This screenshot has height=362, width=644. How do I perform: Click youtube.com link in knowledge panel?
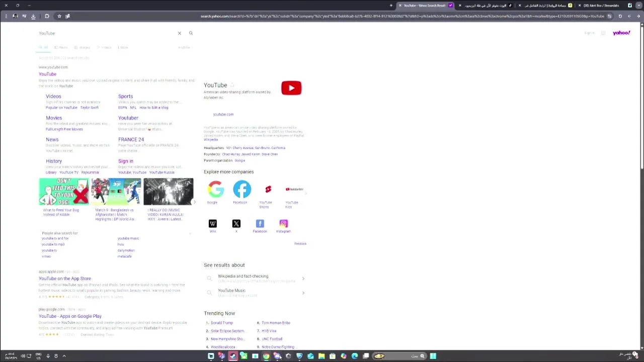[x=223, y=114]
